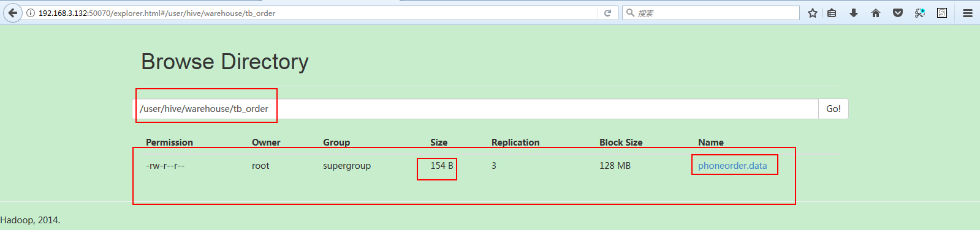The height and width of the screenshot is (230, 980).
Task: Click the Hadoop, 2014. footer text
Action: pyautogui.click(x=30, y=220)
